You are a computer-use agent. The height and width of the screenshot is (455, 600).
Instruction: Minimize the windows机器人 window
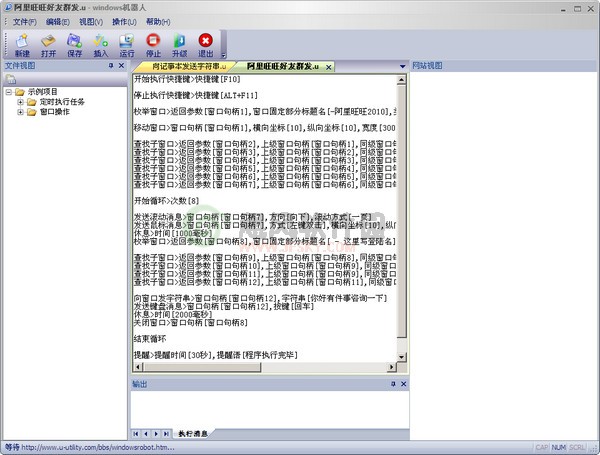563,8
